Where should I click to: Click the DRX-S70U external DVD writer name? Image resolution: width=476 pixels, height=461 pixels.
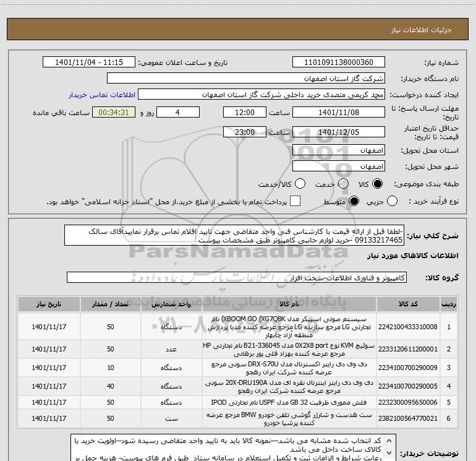pyautogui.click(x=289, y=368)
